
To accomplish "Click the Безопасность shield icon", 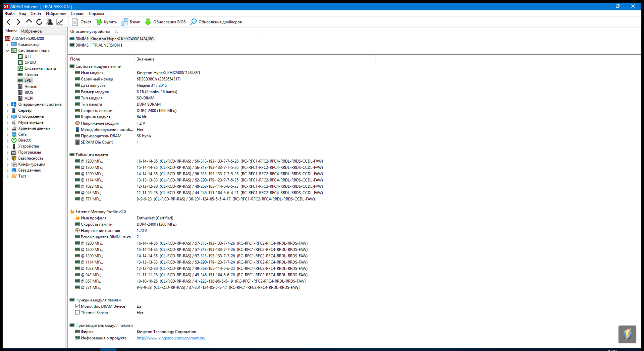I will coord(14,158).
